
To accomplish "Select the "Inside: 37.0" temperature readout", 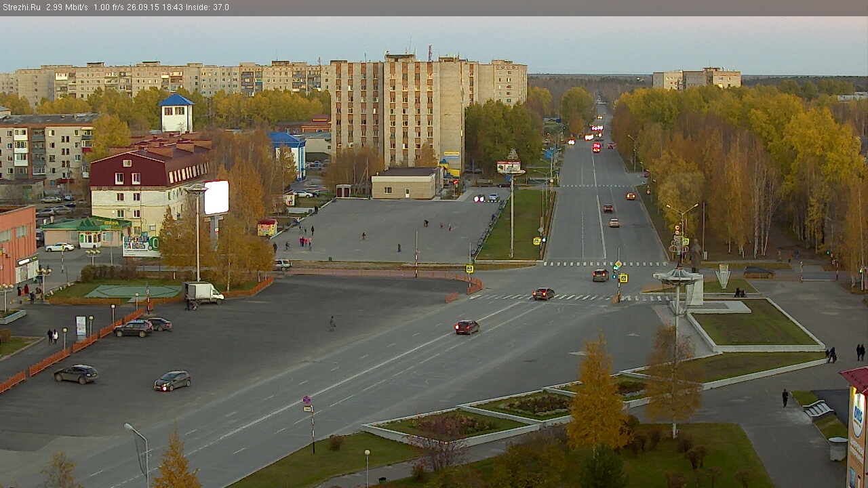I will [x=207, y=7].
